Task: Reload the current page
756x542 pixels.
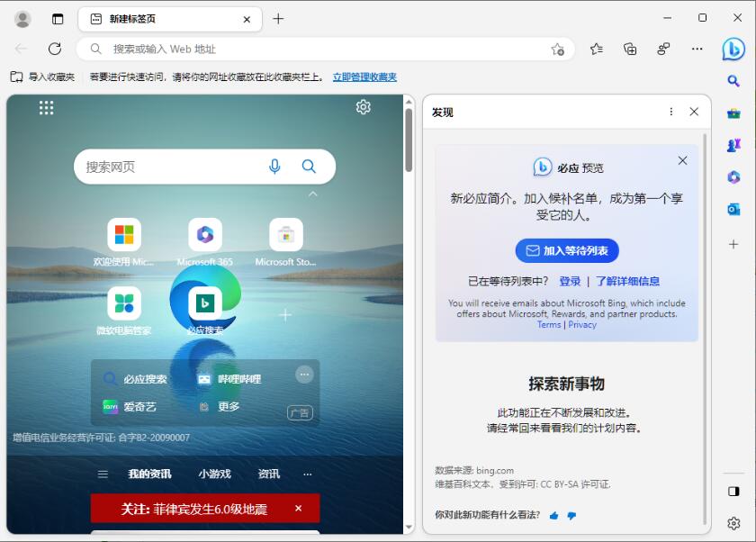Action: coord(55,49)
